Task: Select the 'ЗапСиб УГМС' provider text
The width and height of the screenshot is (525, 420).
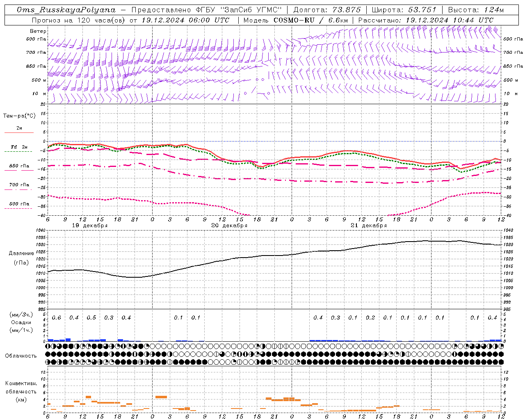Action: pos(251,10)
